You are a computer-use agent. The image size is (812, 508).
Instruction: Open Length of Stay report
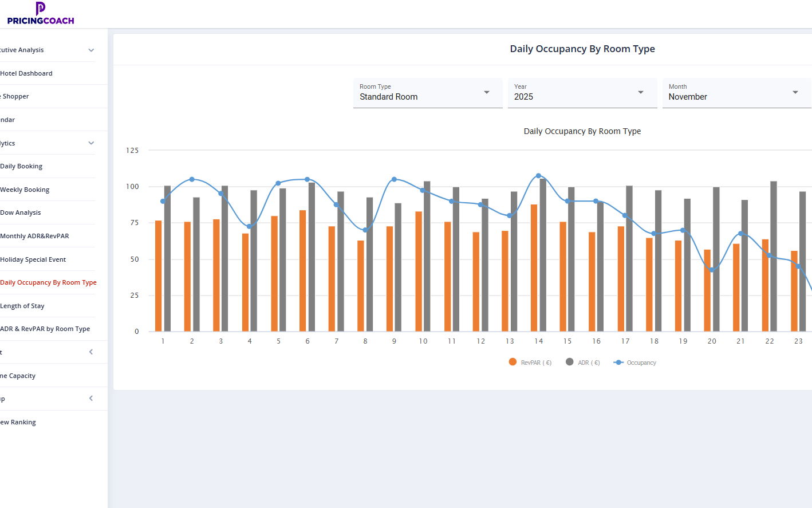pyautogui.click(x=22, y=306)
